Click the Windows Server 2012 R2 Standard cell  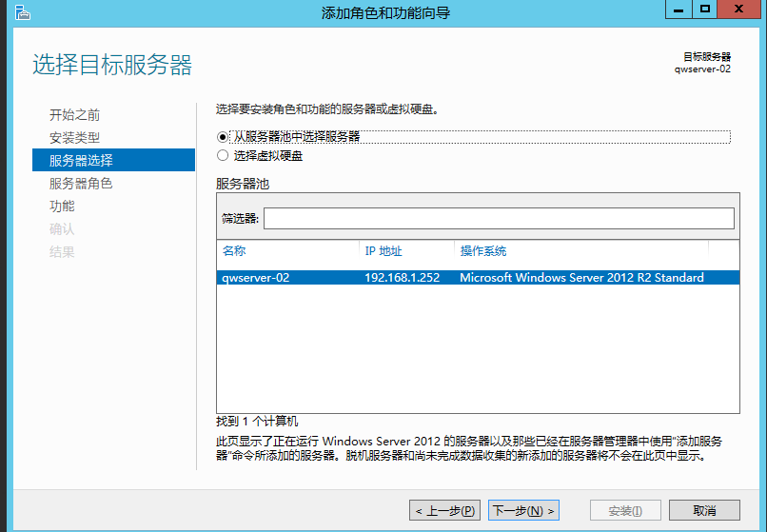[x=581, y=278]
